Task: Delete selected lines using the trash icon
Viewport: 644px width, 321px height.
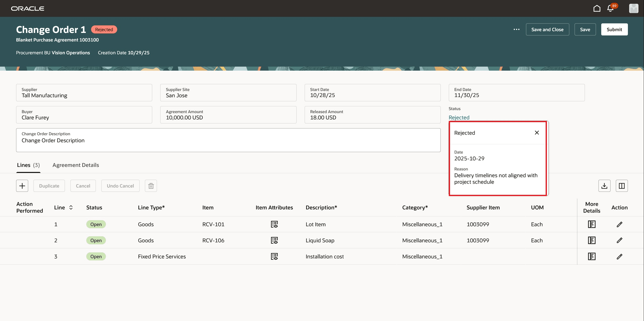Action: (x=151, y=186)
